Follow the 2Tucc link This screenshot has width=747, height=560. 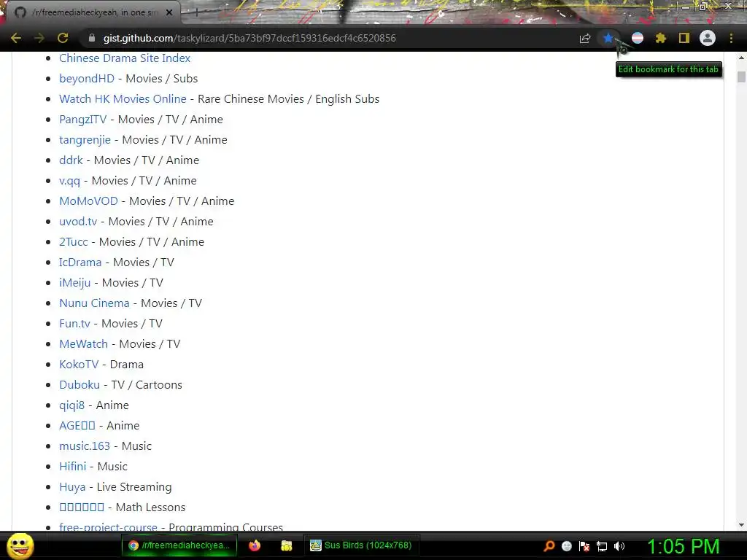(74, 242)
